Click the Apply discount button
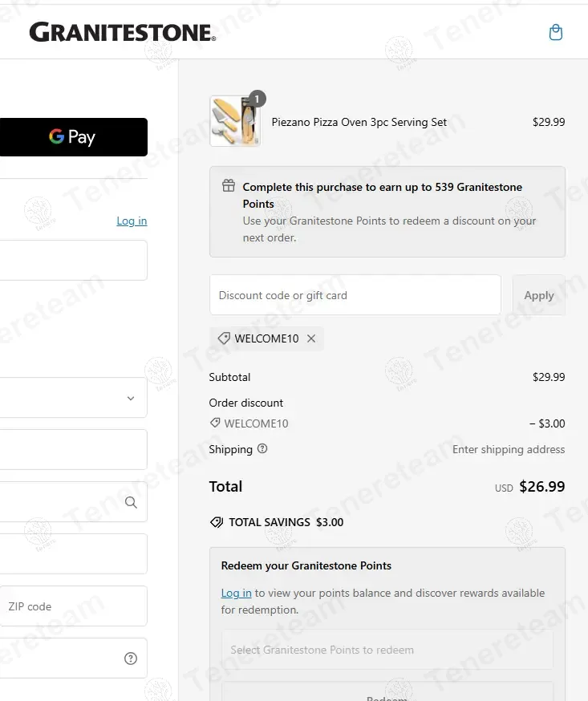Screen dimensions: 588x701 click(x=538, y=295)
